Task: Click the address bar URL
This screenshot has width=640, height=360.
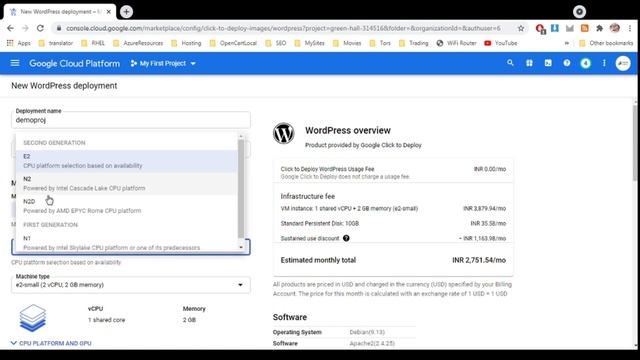Action: coord(283,28)
